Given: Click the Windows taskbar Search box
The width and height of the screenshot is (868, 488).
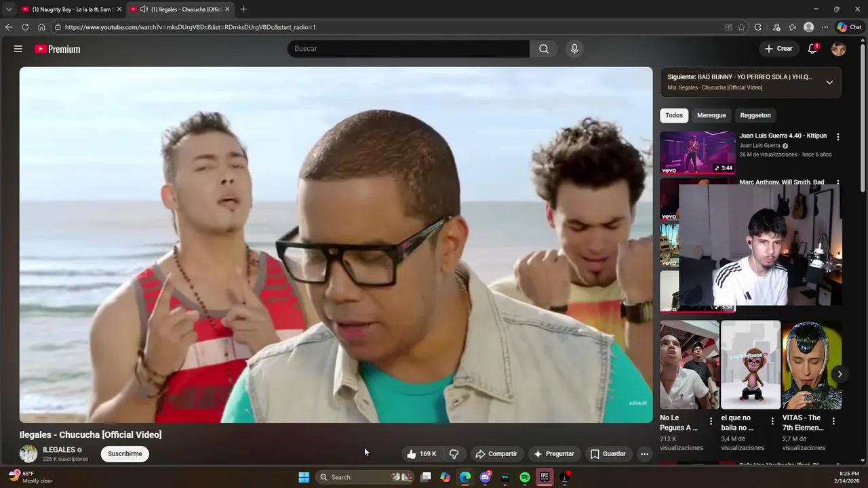Looking at the screenshot, I should 366,477.
